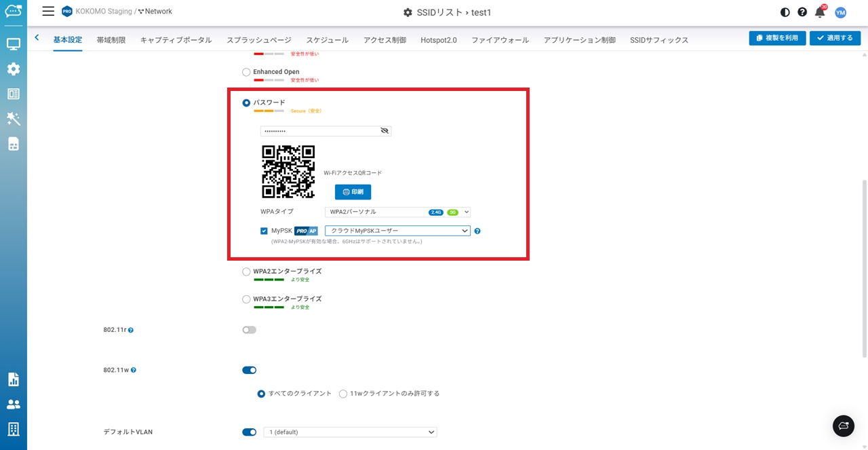Screen dimensions: 868x450
Task: Open the chat support bubble
Action: click(x=843, y=426)
